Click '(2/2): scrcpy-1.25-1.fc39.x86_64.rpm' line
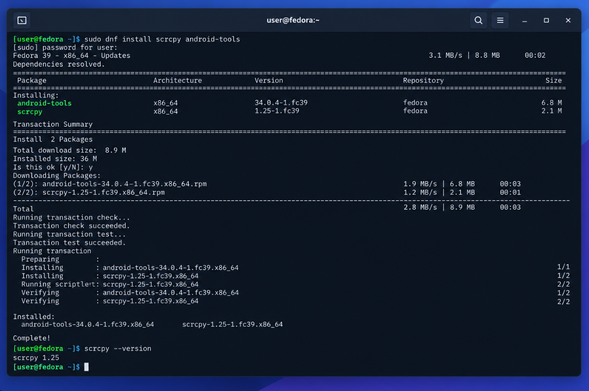589x391 pixels. 89,192
